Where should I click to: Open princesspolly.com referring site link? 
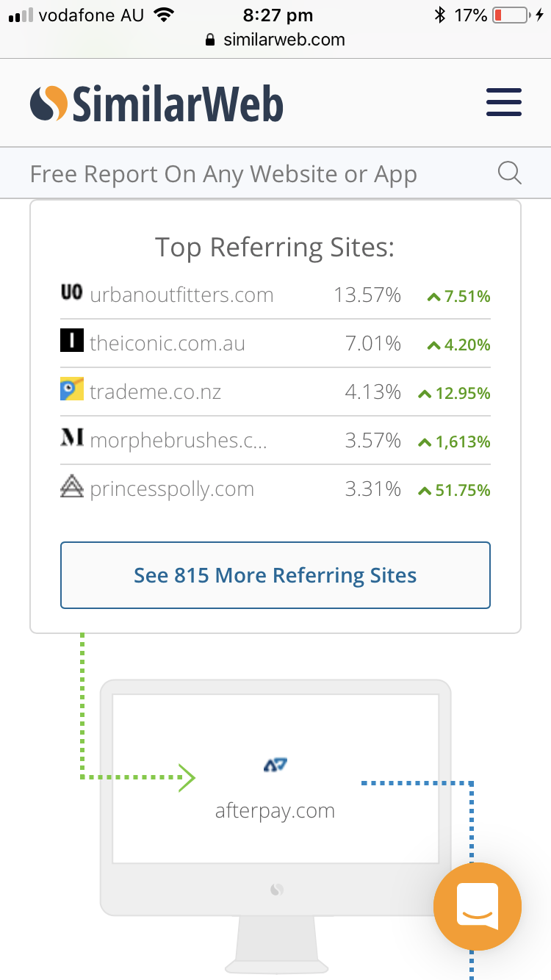[x=172, y=489]
